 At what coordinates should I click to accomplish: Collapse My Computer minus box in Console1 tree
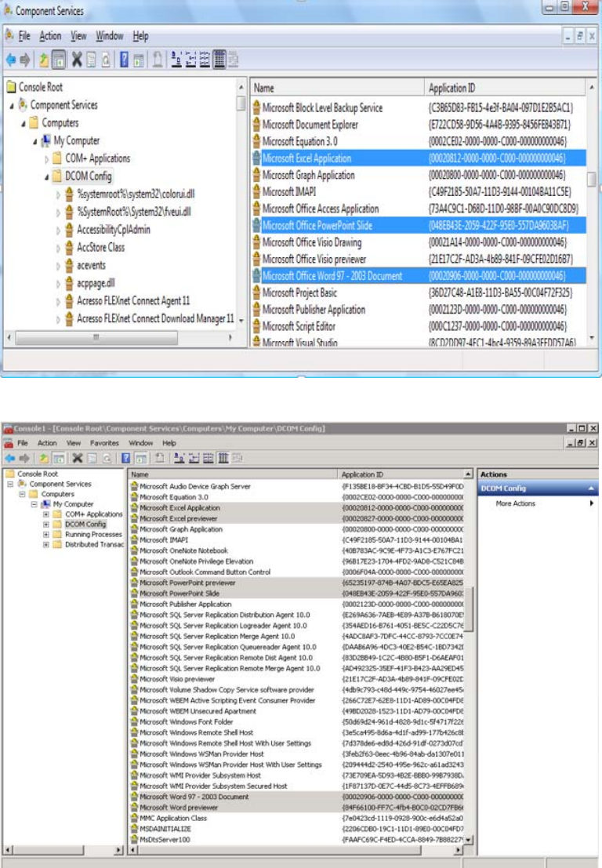(34, 504)
